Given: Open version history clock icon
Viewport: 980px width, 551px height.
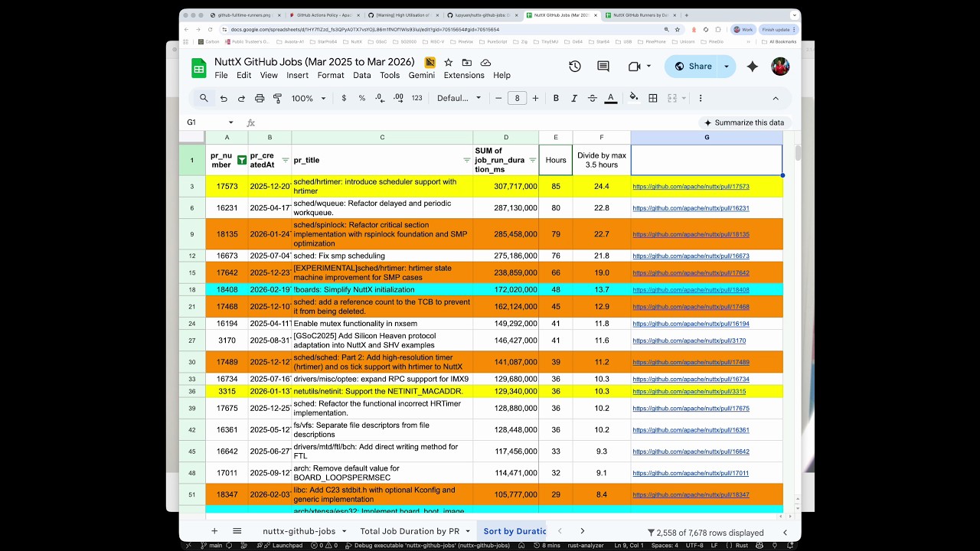Looking at the screenshot, I should coord(575,67).
